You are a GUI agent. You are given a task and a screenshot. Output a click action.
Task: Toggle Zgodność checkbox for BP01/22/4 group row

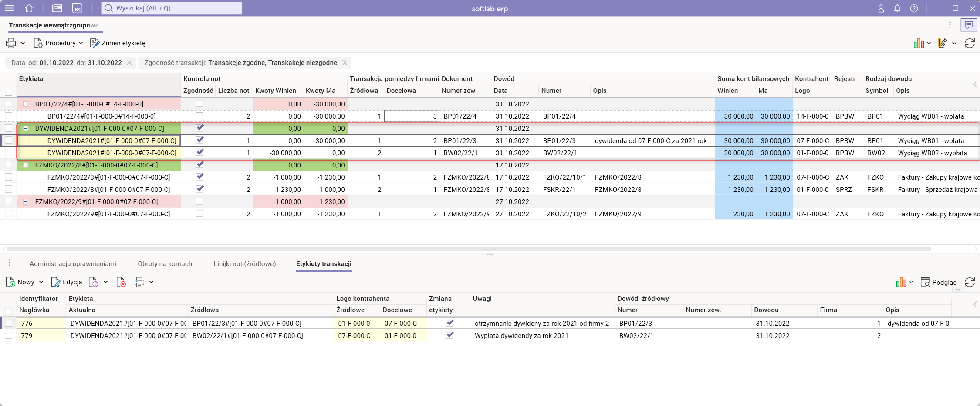tap(199, 104)
